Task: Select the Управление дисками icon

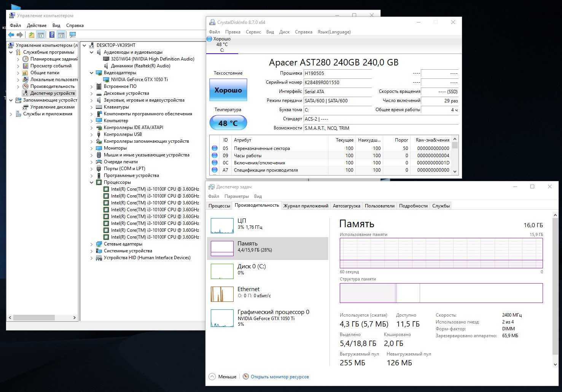Action: click(25, 107)
